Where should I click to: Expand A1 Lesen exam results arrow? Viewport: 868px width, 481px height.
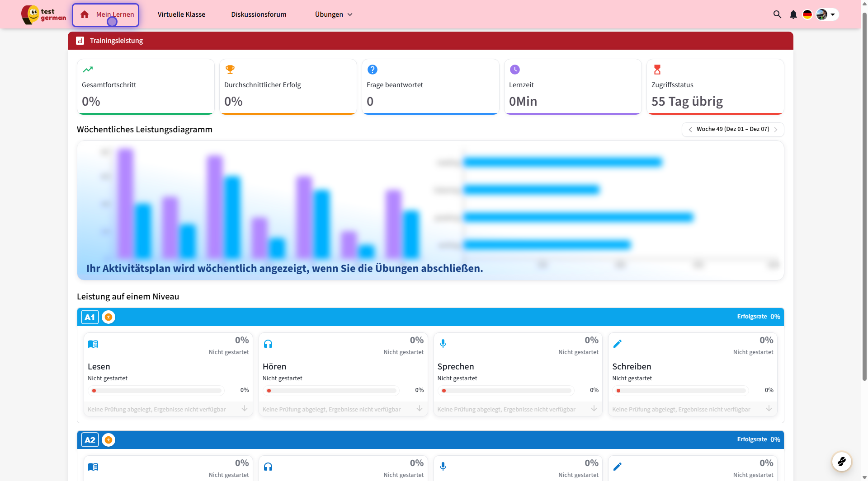coord(245,409)
